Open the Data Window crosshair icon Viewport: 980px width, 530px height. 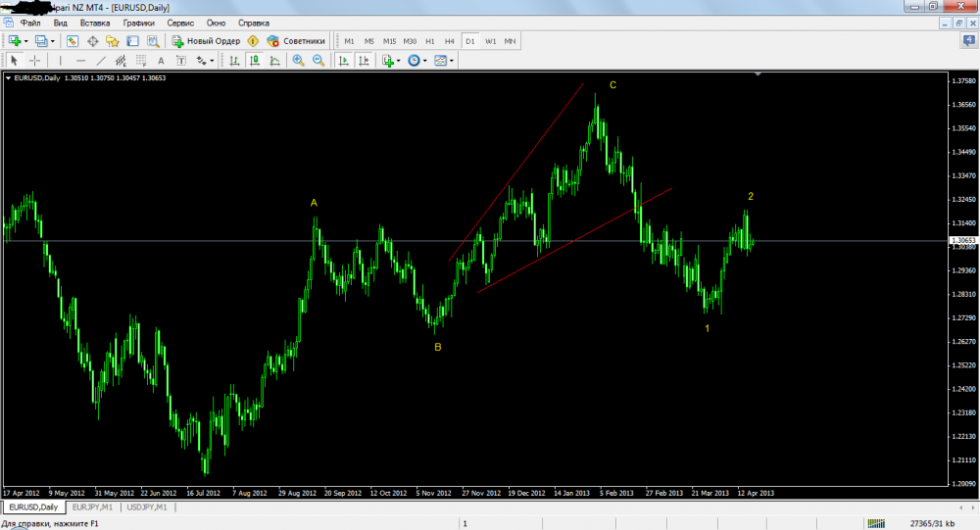coord(92,41)
